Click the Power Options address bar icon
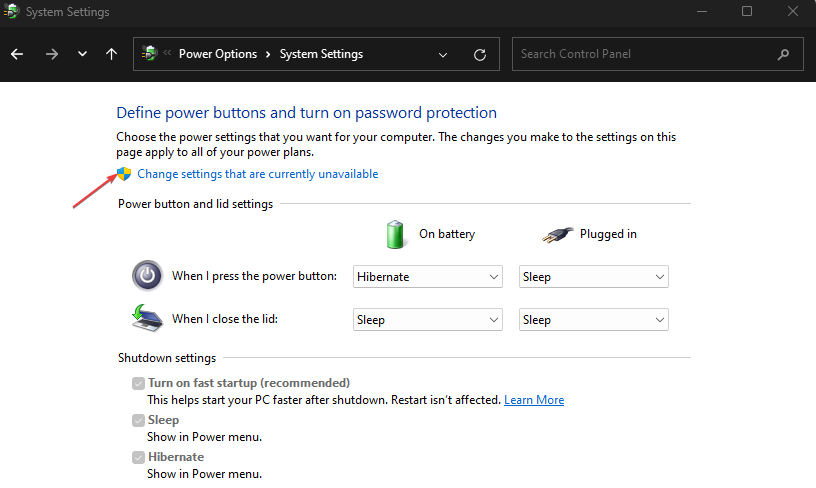This screenshot has width=816, height=488. click(x=149, y=53)
